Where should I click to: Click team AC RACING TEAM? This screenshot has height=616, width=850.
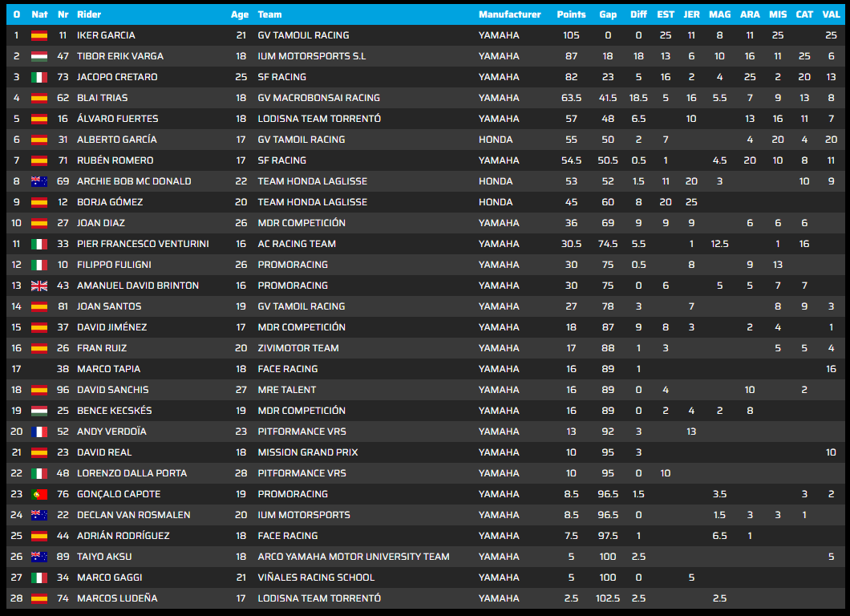tap(297, 244)
